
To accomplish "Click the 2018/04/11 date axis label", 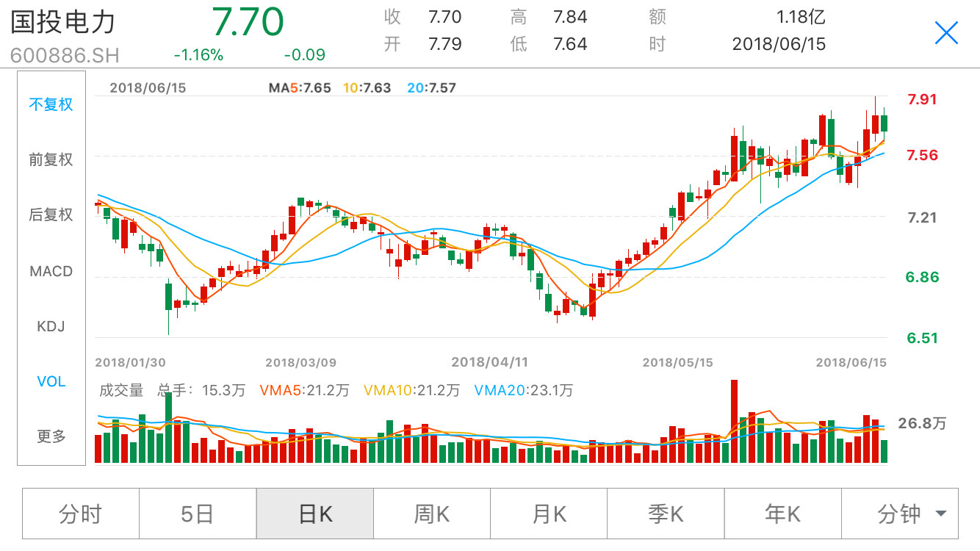I will coord(490,362).
